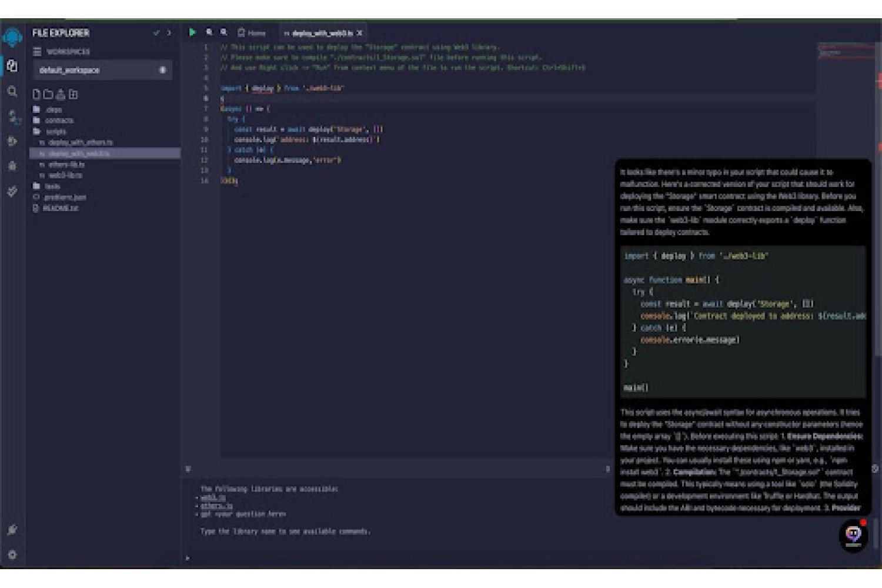Open deploy_with_ethers.ts file
Image resolution: width=882 pixels, height=588 pixels.
tap(76, 142)
